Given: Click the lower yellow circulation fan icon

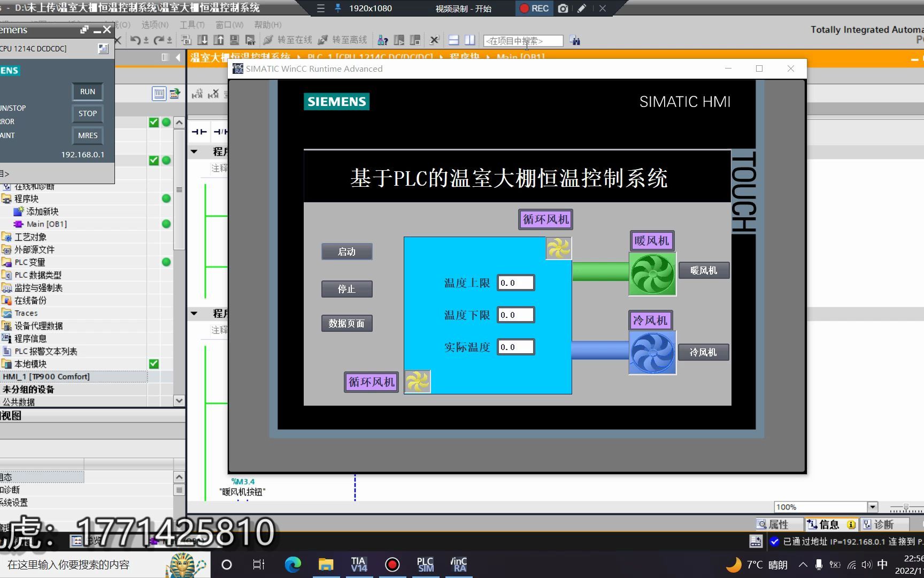Looking at the screenshot, I should (418, 382).
